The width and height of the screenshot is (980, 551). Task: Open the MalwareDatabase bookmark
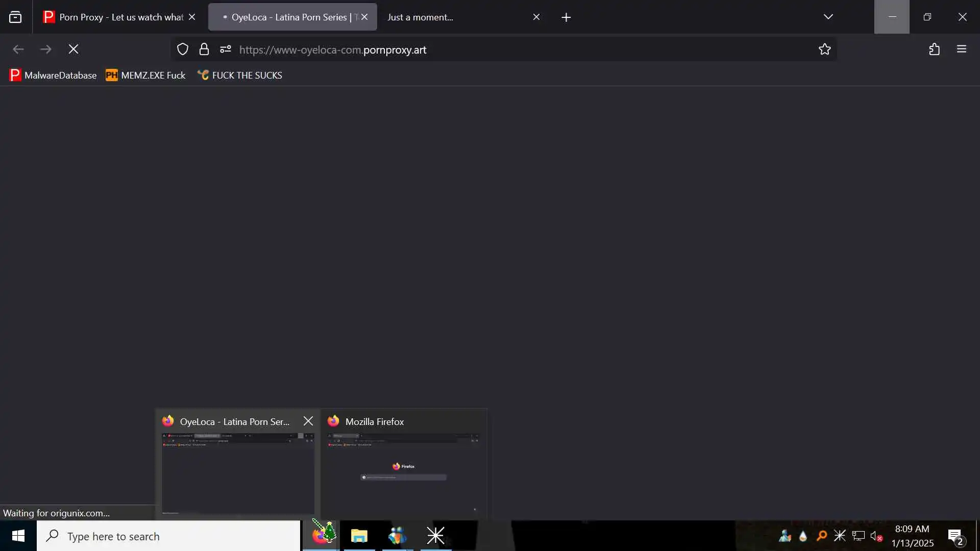[53, 76]
